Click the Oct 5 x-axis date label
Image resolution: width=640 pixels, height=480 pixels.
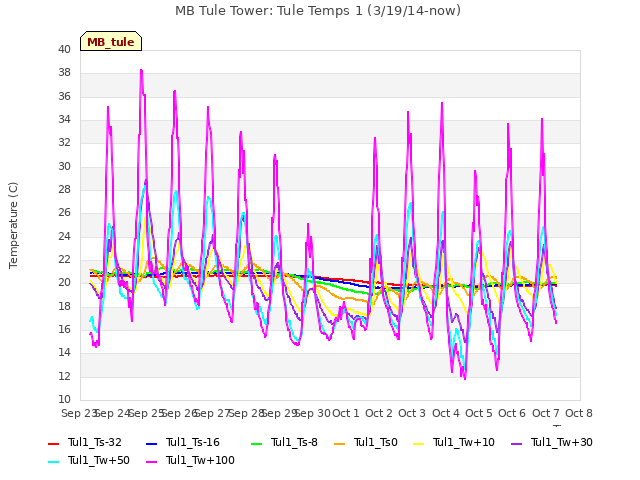click(x=479, y=413)
